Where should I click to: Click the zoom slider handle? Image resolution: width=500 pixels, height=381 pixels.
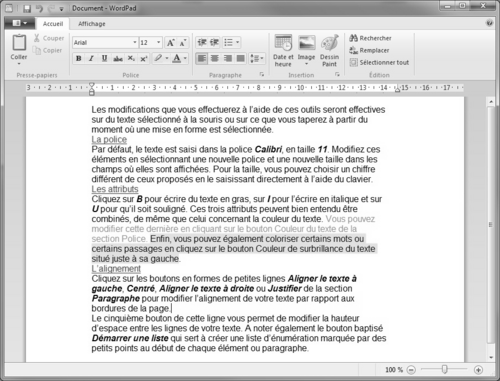pos(444,369)
